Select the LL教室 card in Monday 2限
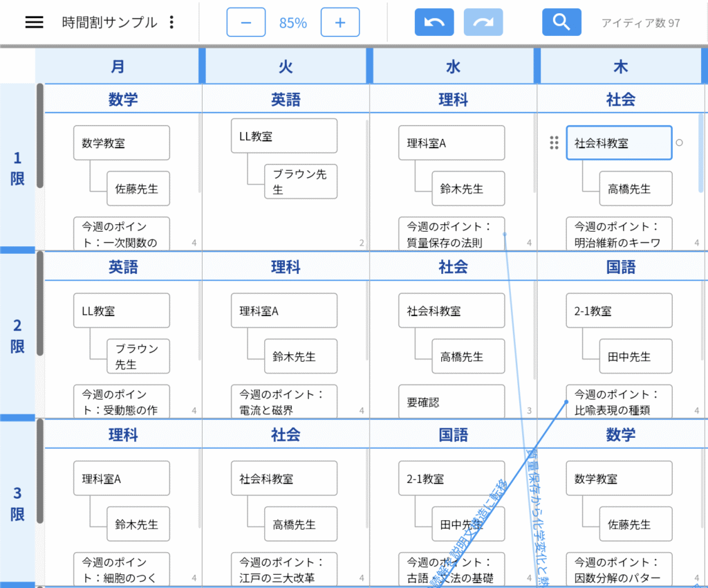Viewport: 708px width, 588px height. pos(122,311)
